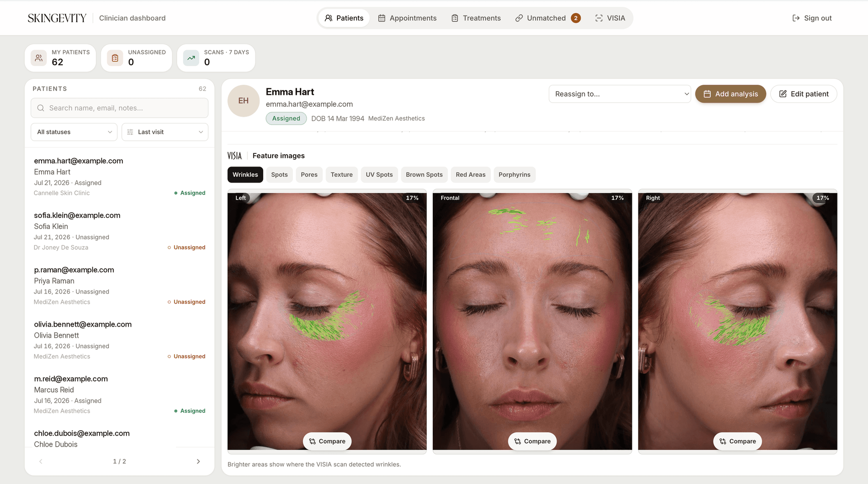This screenshot has height=484, width=868.
Task: Select the Brown Spots feature tab
Action: [424, 175]
